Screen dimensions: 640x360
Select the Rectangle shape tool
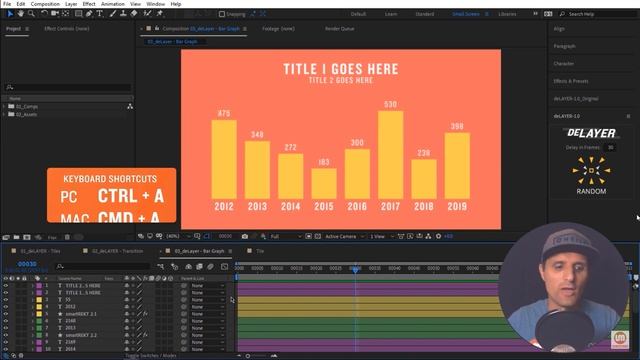coord(78,14)
